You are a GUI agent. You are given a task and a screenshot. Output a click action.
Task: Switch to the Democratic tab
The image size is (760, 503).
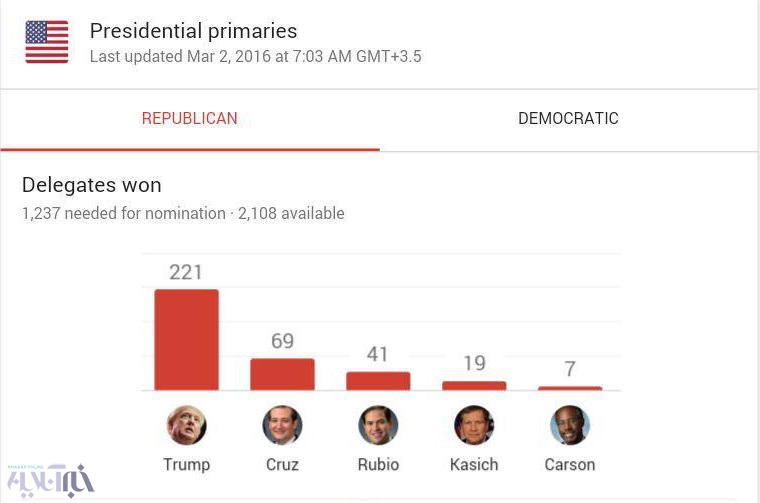[568, 119]
